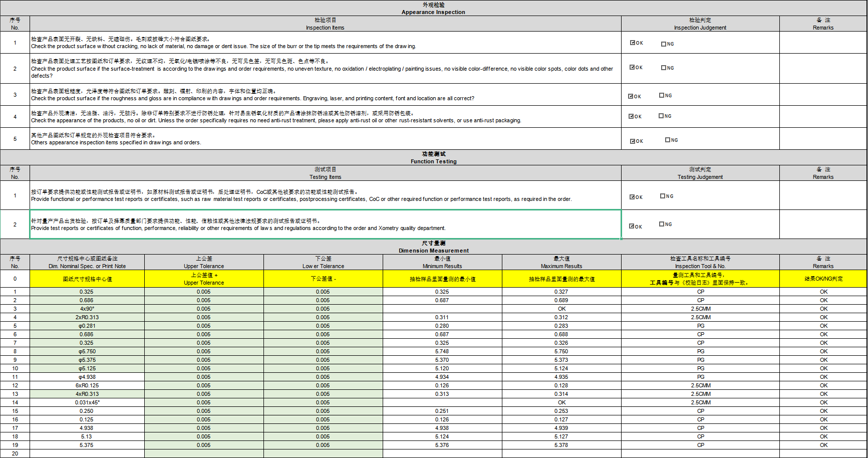The height and width of the screenshot is (458, 868).
Task: Select maximum result cell '0.689'
Action: point(561,300)
